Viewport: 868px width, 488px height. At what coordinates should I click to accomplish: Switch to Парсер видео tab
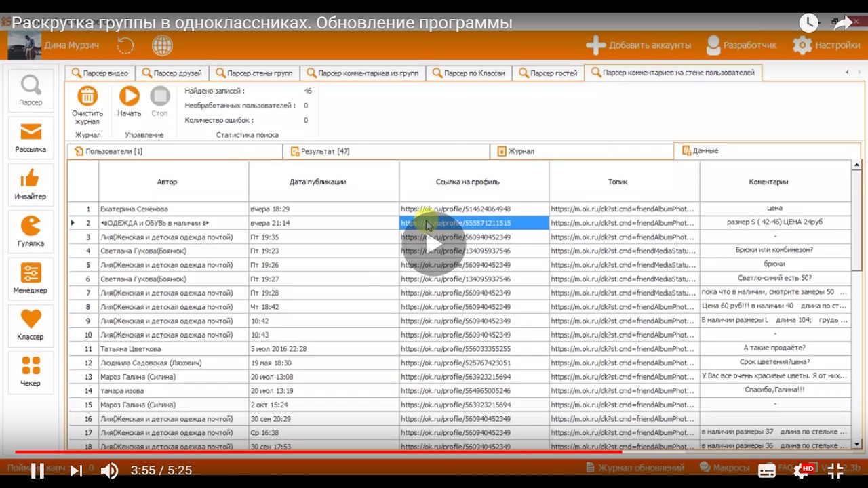(100, 73)
